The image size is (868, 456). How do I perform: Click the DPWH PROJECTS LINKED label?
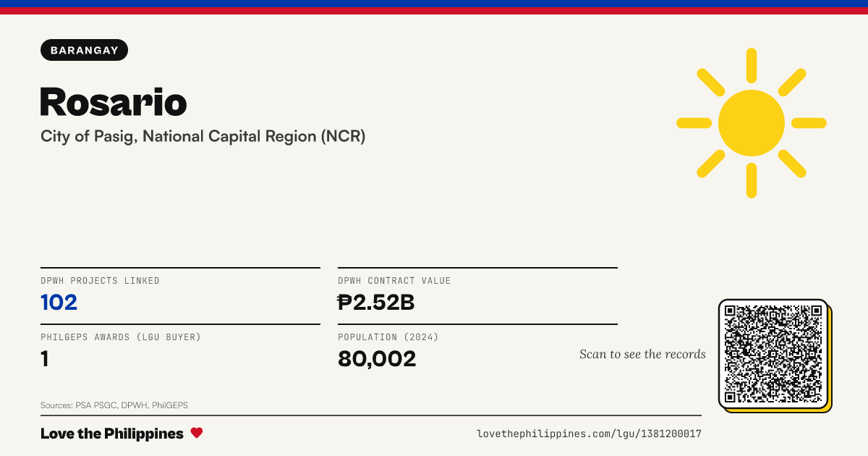point(101,281)
